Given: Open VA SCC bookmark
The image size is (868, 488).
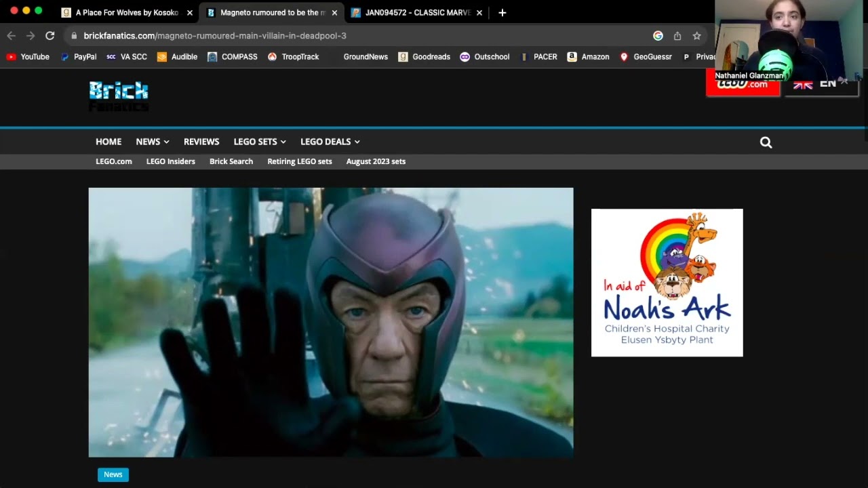Looking at the screenshot, I should [x=127, y=57].
